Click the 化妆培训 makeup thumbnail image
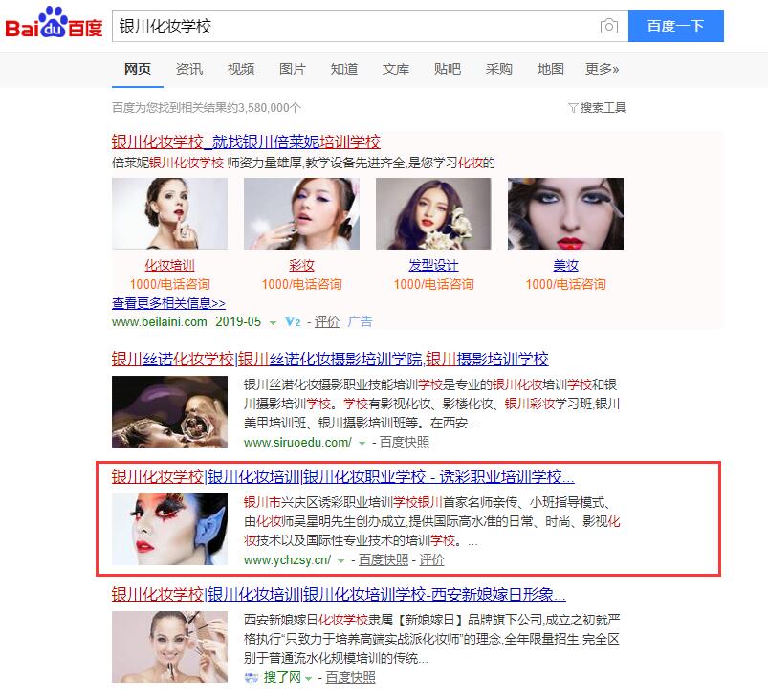Image resolution: width=768 pixels, height=700 pixels. [x=169, y=213]
